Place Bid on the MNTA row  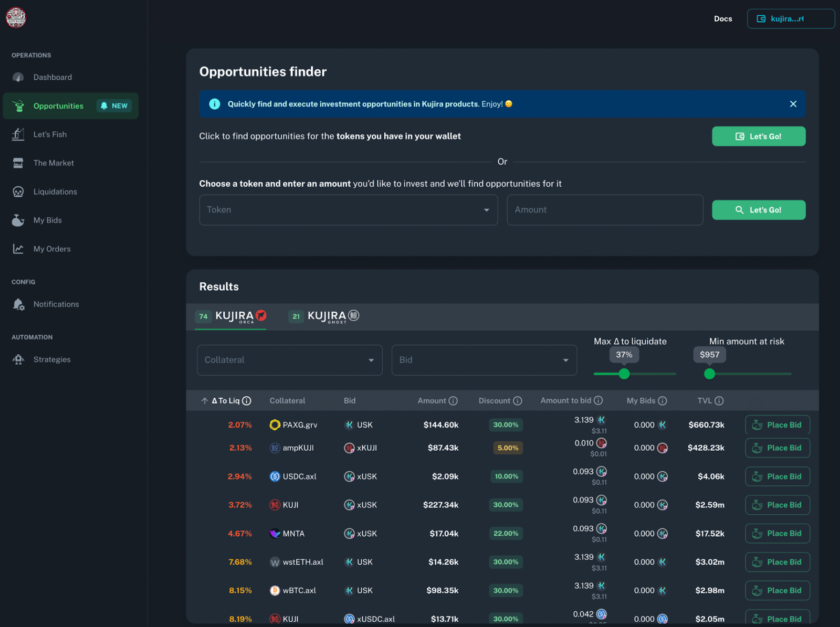coord(778,534)
